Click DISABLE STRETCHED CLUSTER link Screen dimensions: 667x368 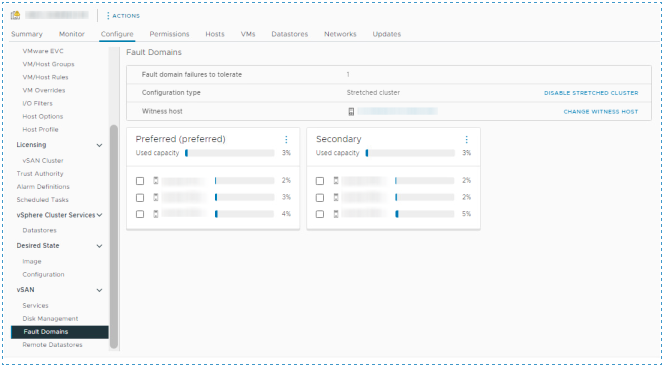pos(591,93)
